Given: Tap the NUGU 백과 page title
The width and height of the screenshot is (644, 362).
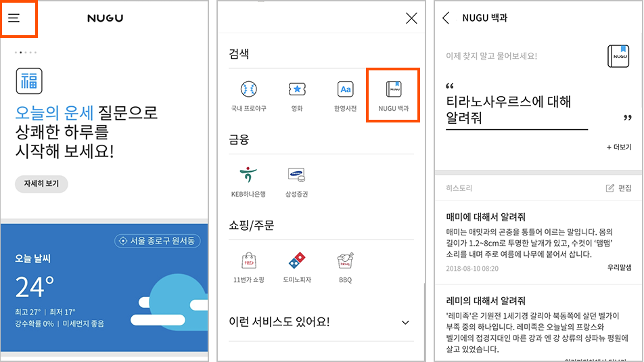Looking at the screenshot, I should tap(485, 18).
